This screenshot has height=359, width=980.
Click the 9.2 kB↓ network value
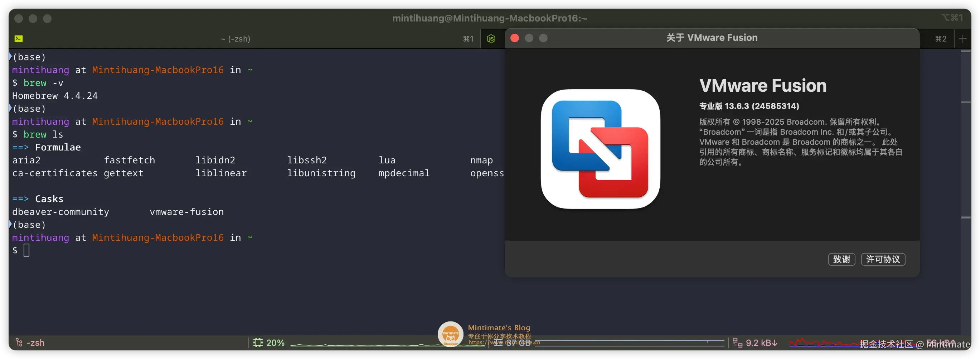[761, 343]
